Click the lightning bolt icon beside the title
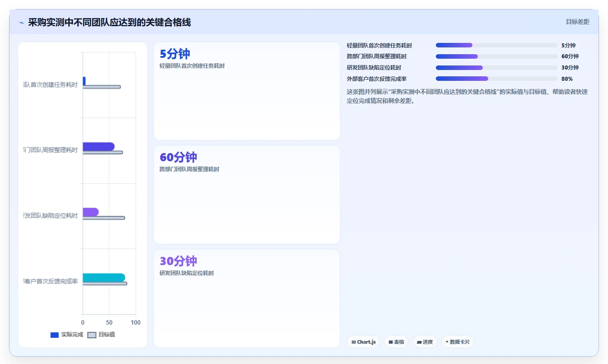This screenshot has height=364, width=608. pyautogui.click(x=21, y=23)
